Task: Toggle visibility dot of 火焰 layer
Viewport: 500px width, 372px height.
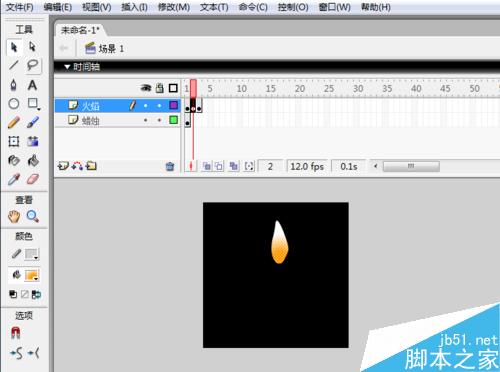Action: [x=146, y=106]
